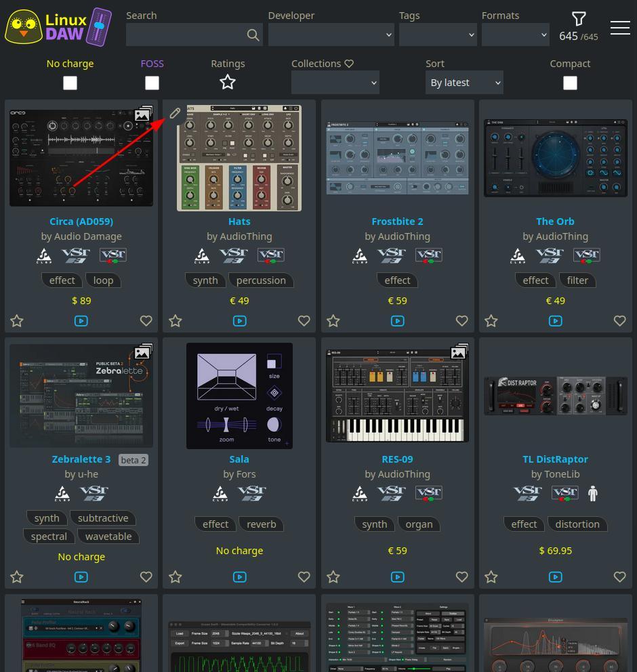
Task: Filter by the loop tag on Circa
Action: pos(103,280)
